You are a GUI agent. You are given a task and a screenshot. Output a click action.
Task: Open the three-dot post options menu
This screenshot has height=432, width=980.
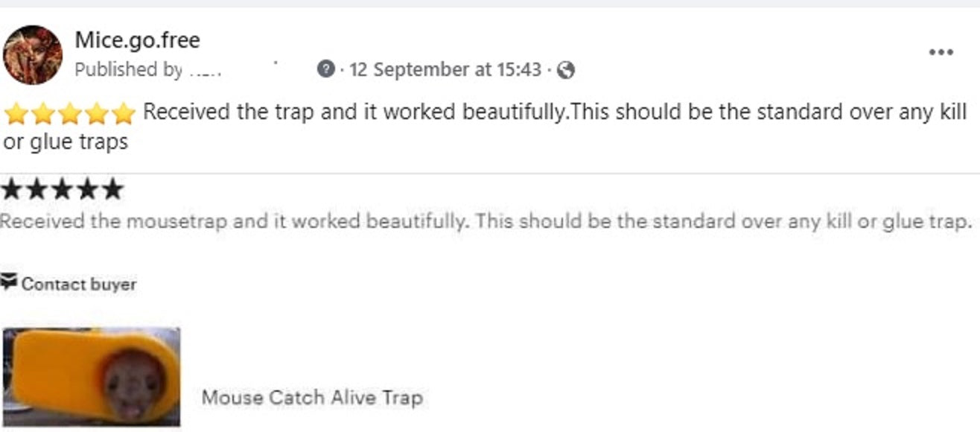[941, 52]
